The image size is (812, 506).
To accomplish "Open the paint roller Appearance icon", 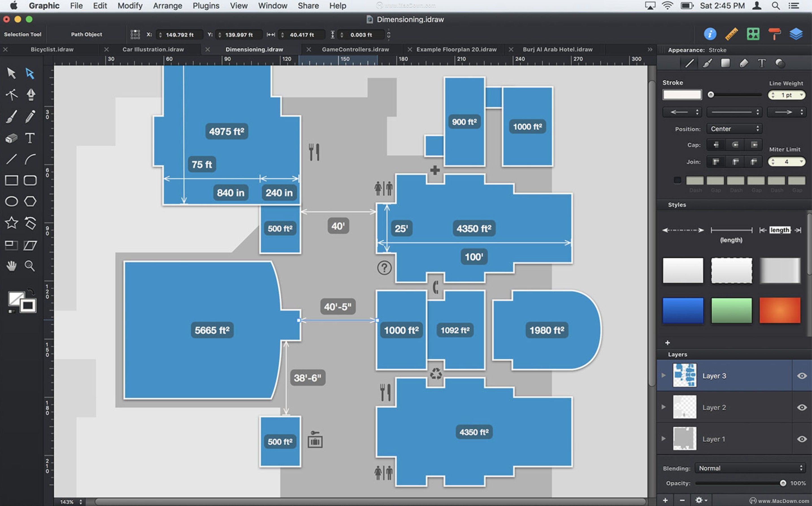I will point(774,34).
